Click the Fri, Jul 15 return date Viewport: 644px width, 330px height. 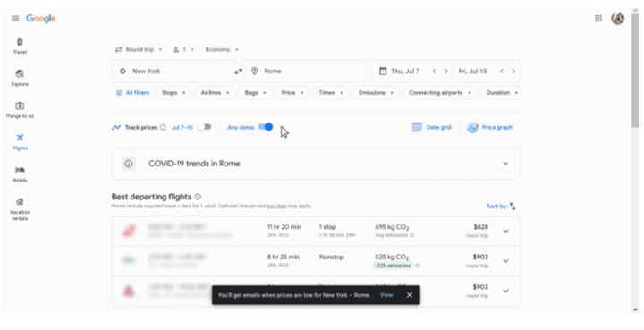(472, 71)
